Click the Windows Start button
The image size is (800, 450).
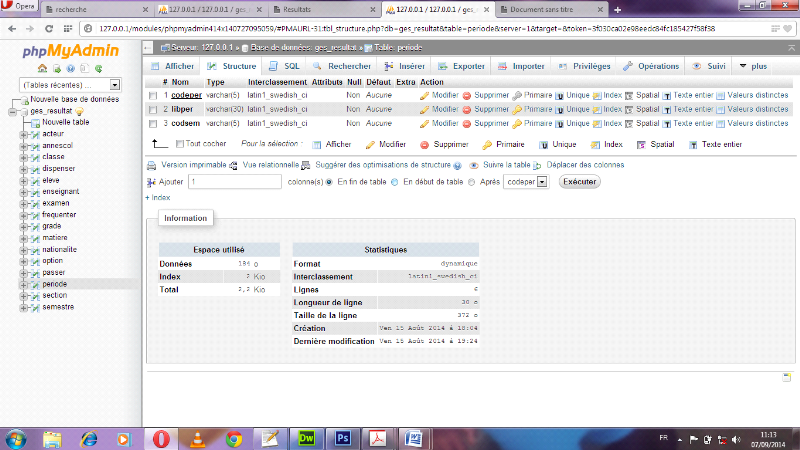[x=16, y=439]
